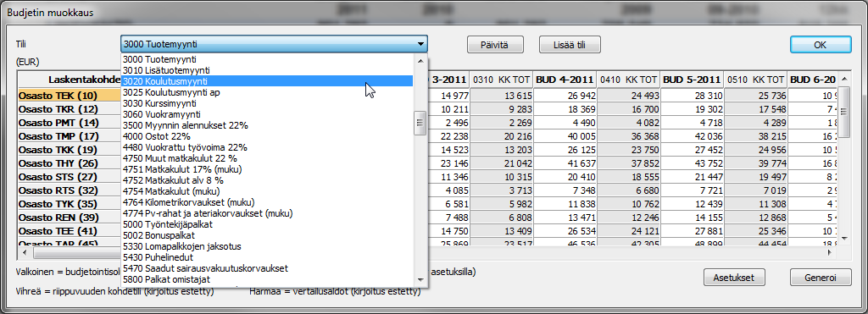
Task: Click 0510 KK TOT column header
Action: (755, 80)
